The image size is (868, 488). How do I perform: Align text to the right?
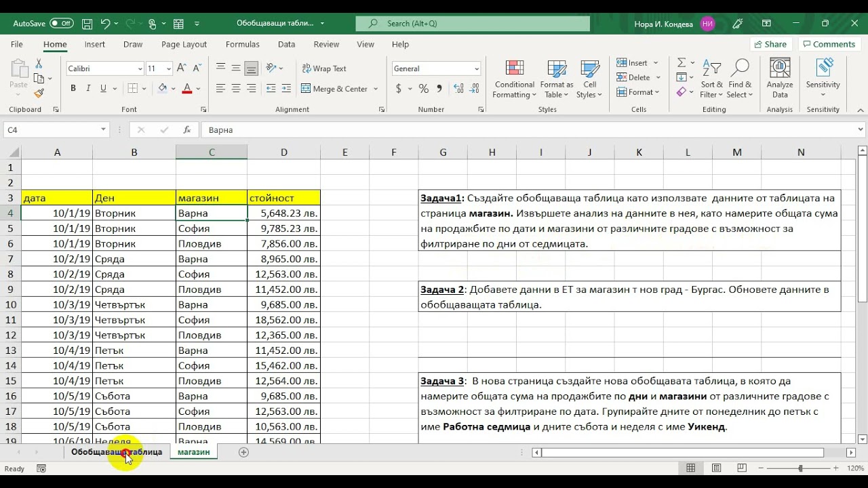coord(252,88)
